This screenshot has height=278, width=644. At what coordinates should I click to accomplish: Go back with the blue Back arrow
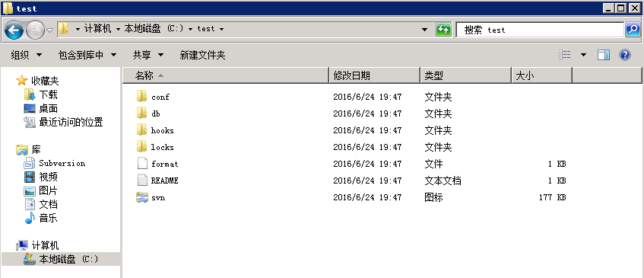14,30
